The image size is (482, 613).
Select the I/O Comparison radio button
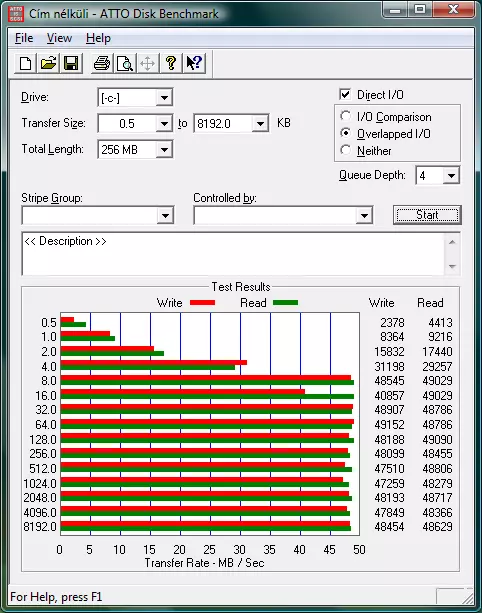pyautogui.click(x=346, y=116)
